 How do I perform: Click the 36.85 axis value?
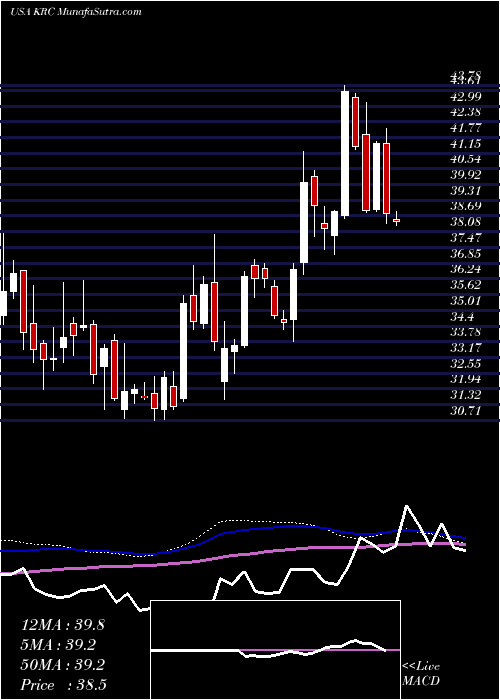click(466, 254)
